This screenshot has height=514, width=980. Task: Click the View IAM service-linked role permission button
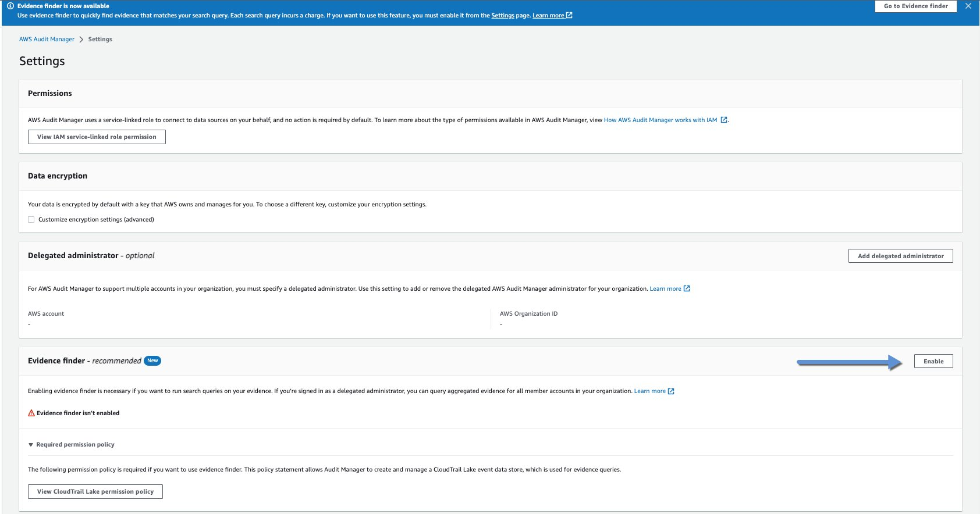click(x=97, y=137)
